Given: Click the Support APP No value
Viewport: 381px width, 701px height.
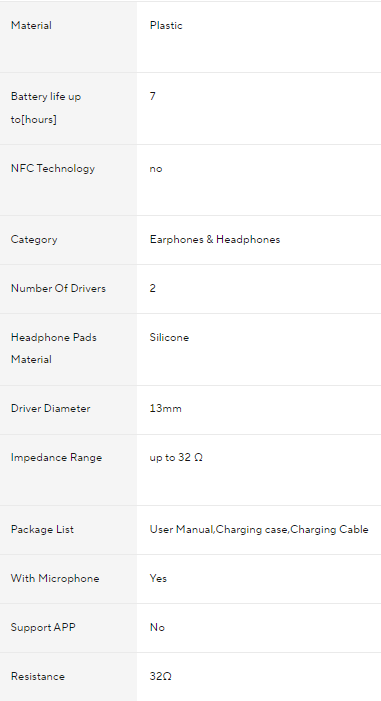Looking at the screenshot, I should click(157, 627).
